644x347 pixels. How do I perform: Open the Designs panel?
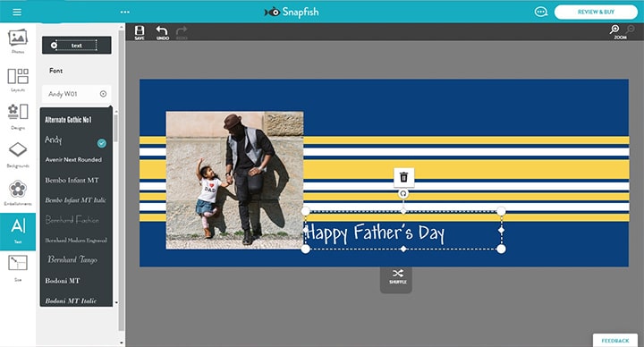click(x=18, y=117)
